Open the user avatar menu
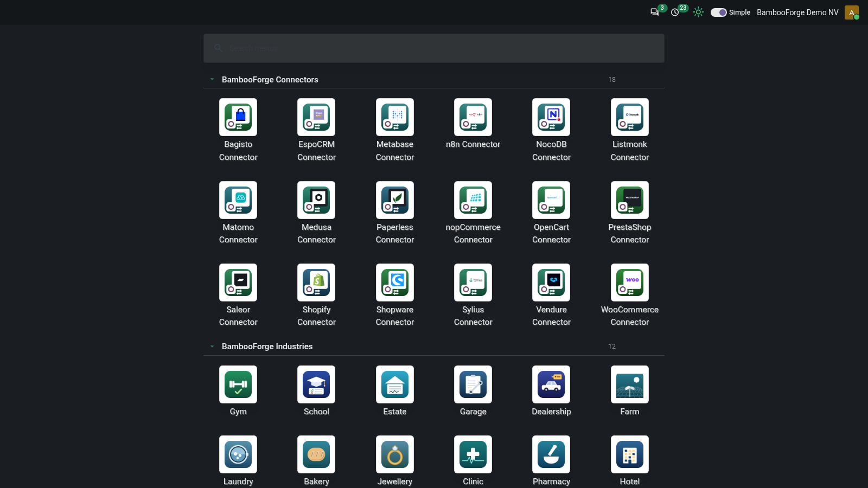The image size is (868, 488). [x=852, y=12]
